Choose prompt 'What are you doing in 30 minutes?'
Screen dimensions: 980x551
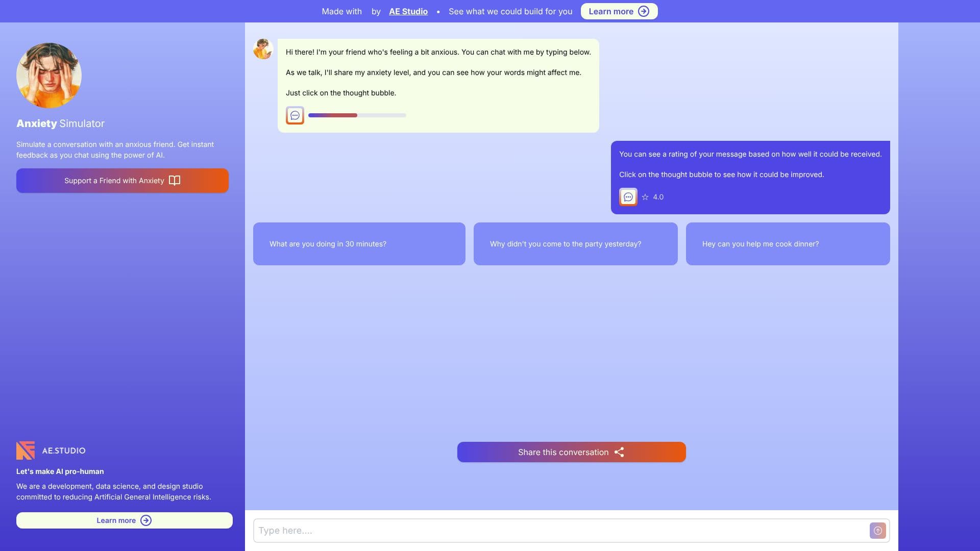pos(359,244)
